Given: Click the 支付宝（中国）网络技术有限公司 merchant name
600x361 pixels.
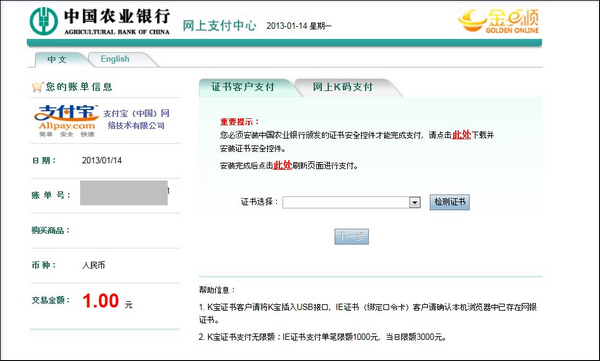Looking at the screenshot, I should tap(136, 119).
